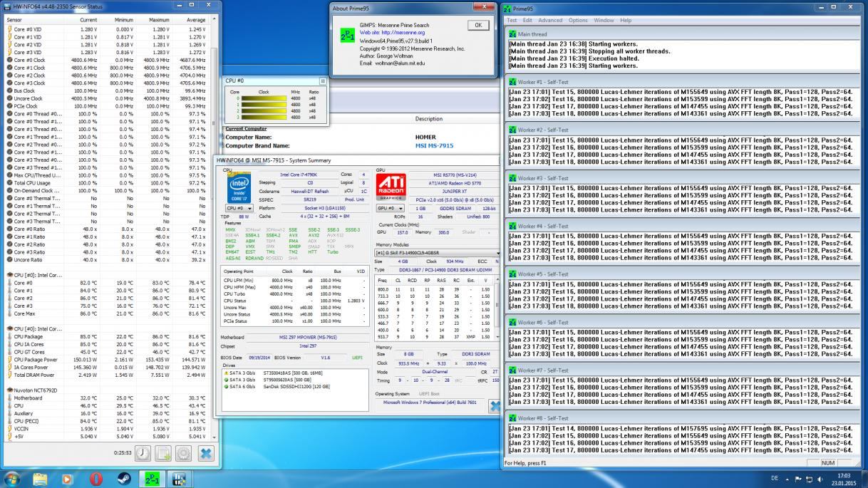
Task: Select the SanDisk SDSSDHII120G drive entry
Action: coord(294,386)
